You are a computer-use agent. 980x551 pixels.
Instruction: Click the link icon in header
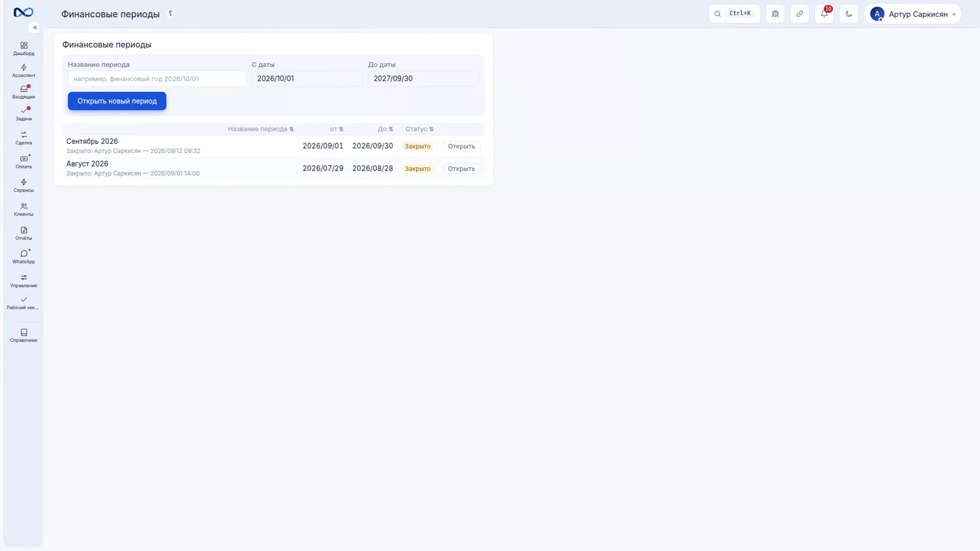point(799,13)
